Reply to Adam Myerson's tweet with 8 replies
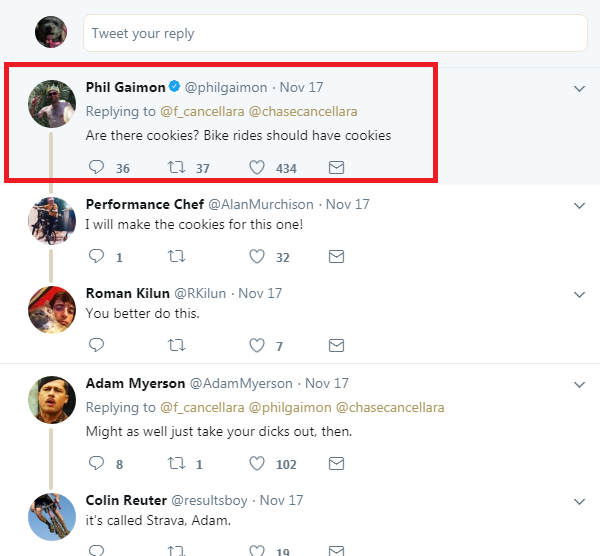This screenshot has height=556, width=600. (97, 464)
